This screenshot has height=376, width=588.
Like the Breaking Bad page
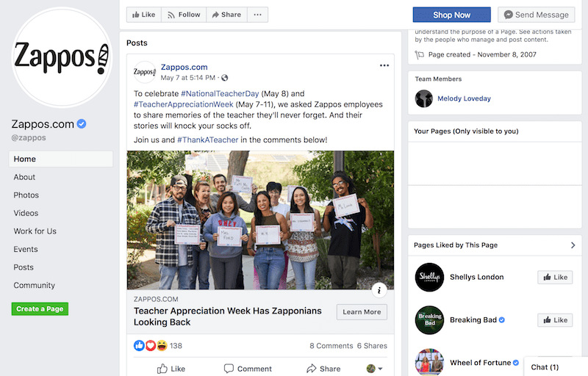[x=555, y=320]
